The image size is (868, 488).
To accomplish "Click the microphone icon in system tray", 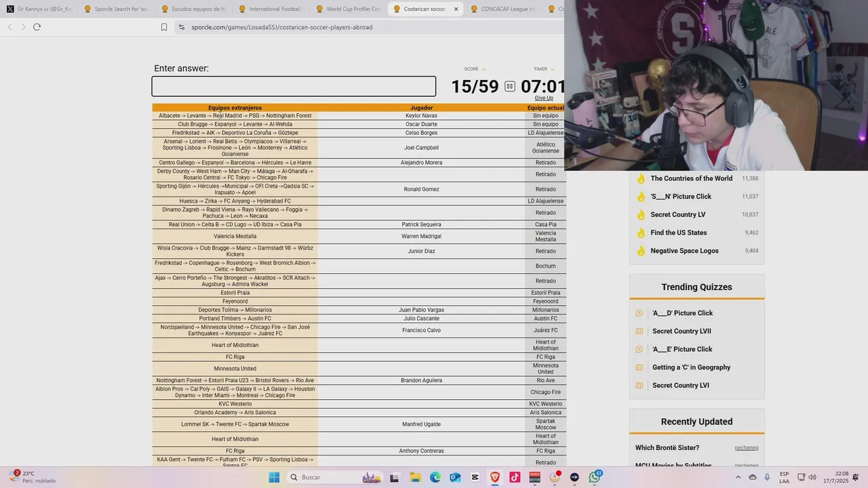I will click(x=767, y=477).
